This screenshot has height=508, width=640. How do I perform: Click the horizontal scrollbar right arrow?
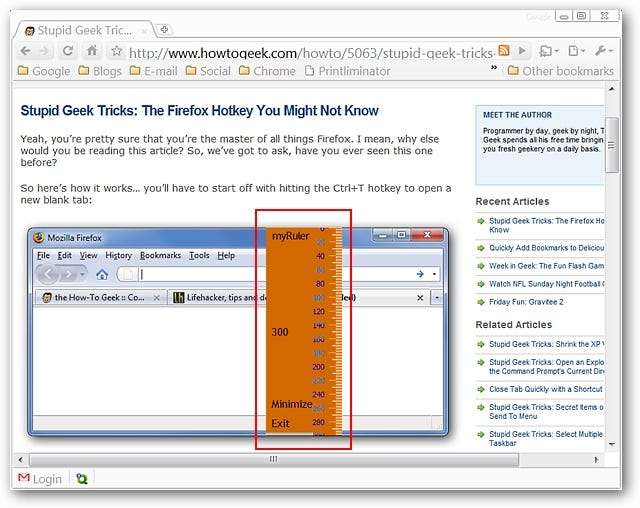point(596,460)
